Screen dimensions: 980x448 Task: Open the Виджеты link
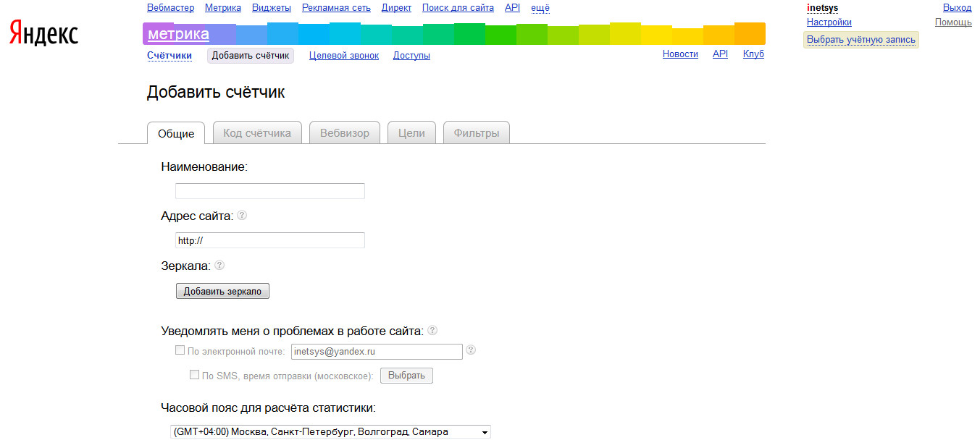pos(272,8)
